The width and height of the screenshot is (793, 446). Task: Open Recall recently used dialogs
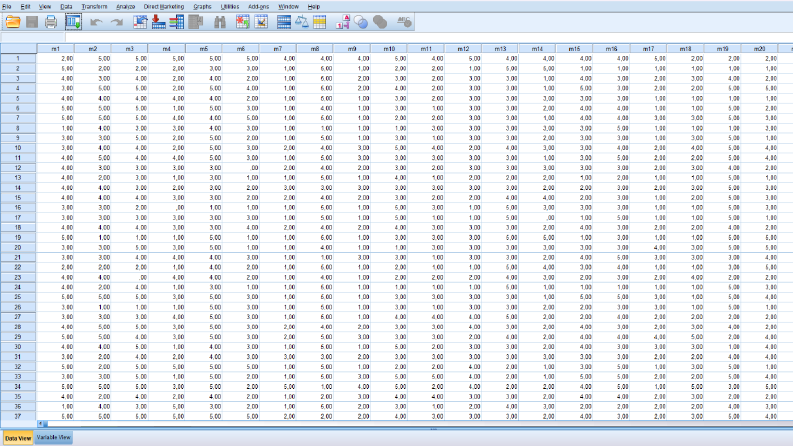point(73,22)
